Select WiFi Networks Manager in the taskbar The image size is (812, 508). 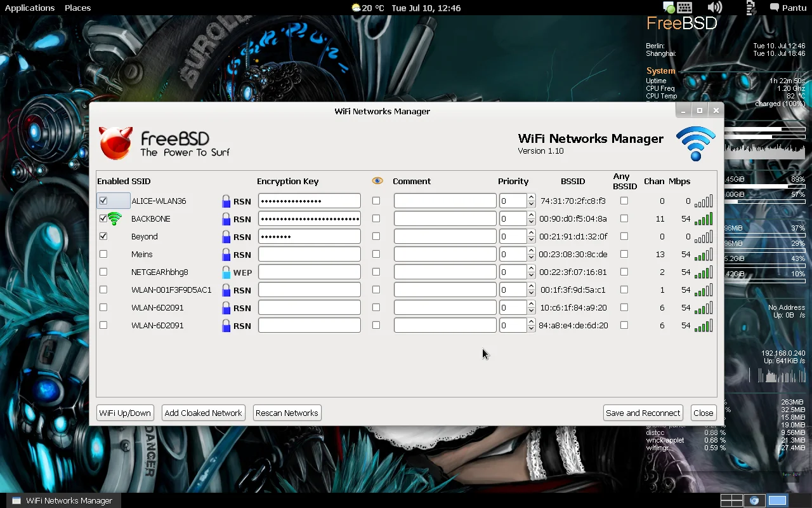[x=62, y=500]
